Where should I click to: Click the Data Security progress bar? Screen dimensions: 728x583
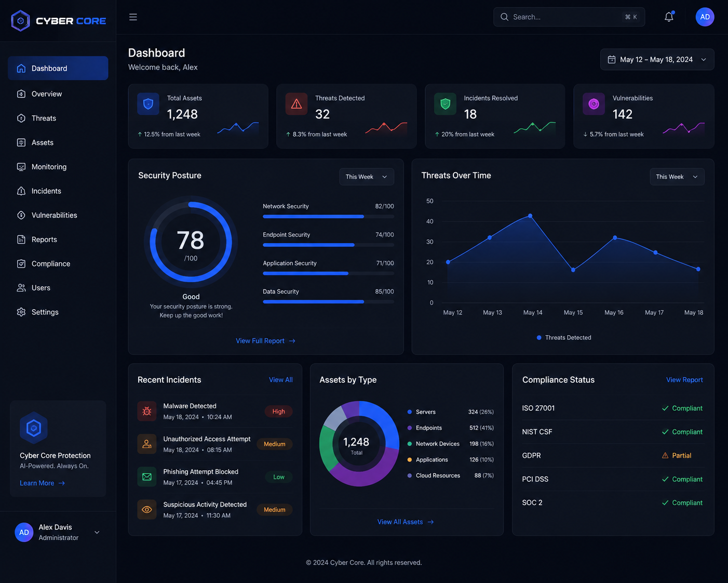328,301
